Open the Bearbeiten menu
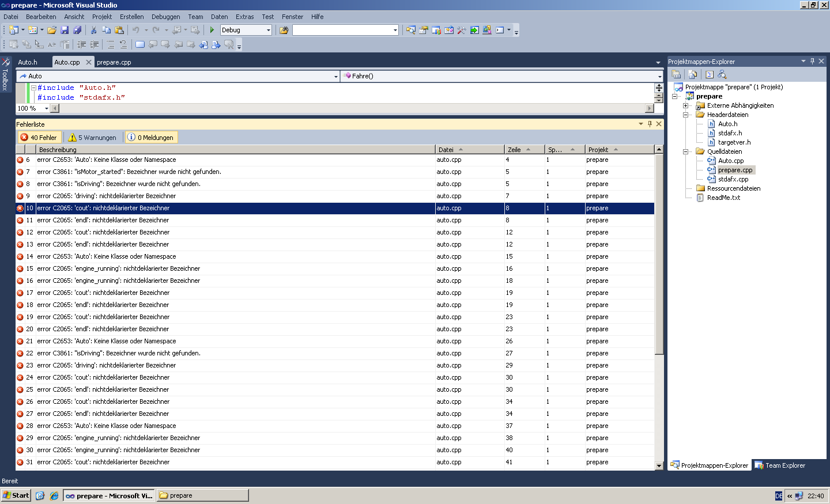Viewport: 830px width, 504px height. 41,17
